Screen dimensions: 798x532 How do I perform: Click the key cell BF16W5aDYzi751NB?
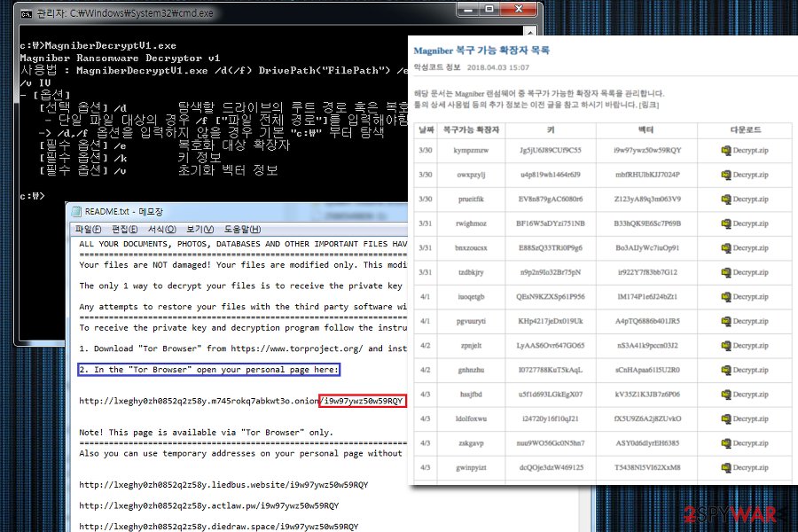(550, 223)
